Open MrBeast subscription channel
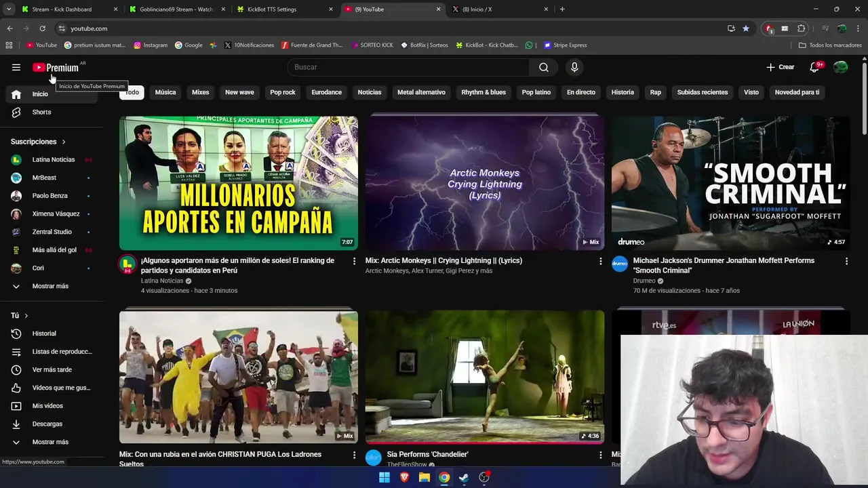Image resolution: width=868 pixels, height=488 pixels. tap(52, 178)
